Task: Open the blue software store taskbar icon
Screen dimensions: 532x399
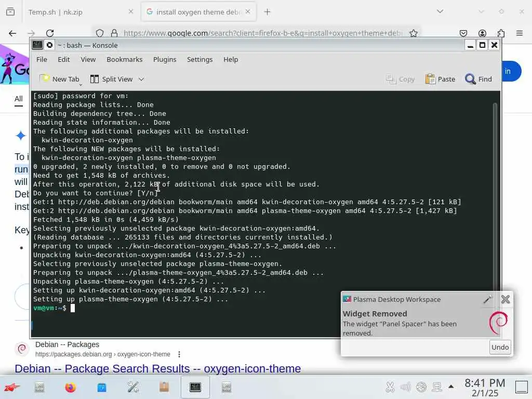Action: click(x=102, y=387)
